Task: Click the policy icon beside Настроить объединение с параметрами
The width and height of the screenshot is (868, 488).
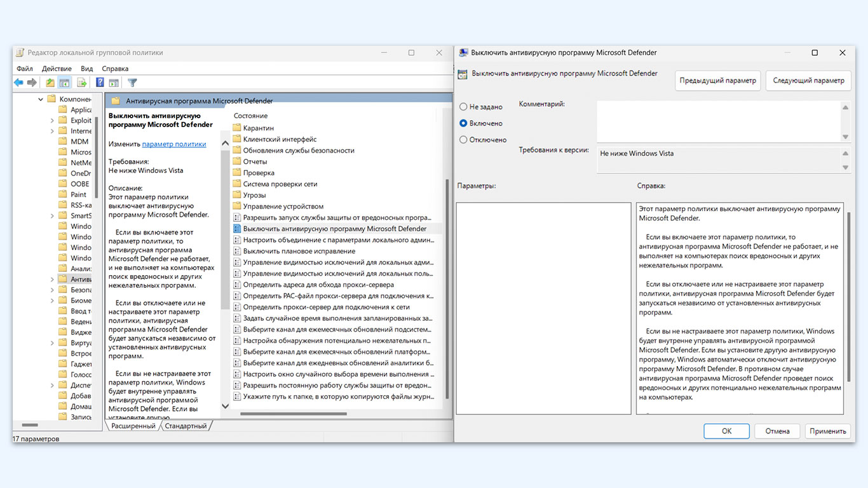Action: click(x=237, y=240)
